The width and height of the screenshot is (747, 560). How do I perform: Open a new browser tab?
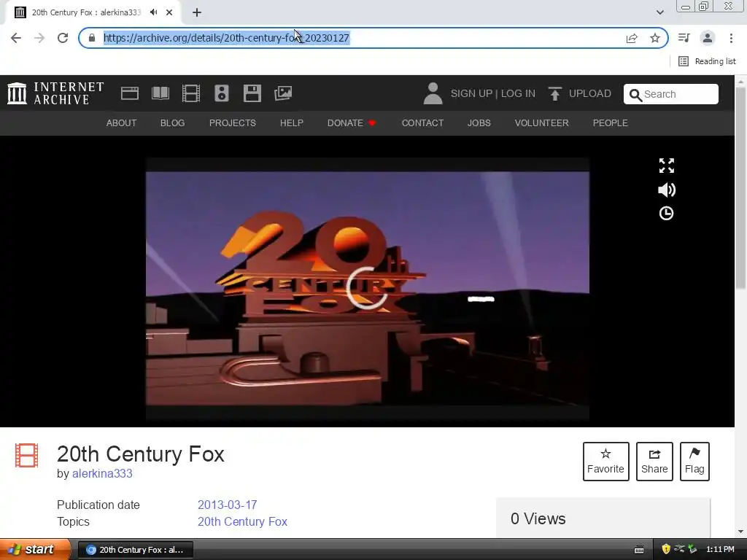[197, 12]
